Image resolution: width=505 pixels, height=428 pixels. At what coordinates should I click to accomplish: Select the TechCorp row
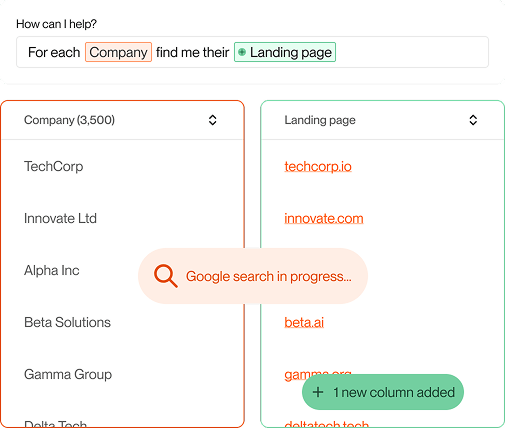(53, 166)
